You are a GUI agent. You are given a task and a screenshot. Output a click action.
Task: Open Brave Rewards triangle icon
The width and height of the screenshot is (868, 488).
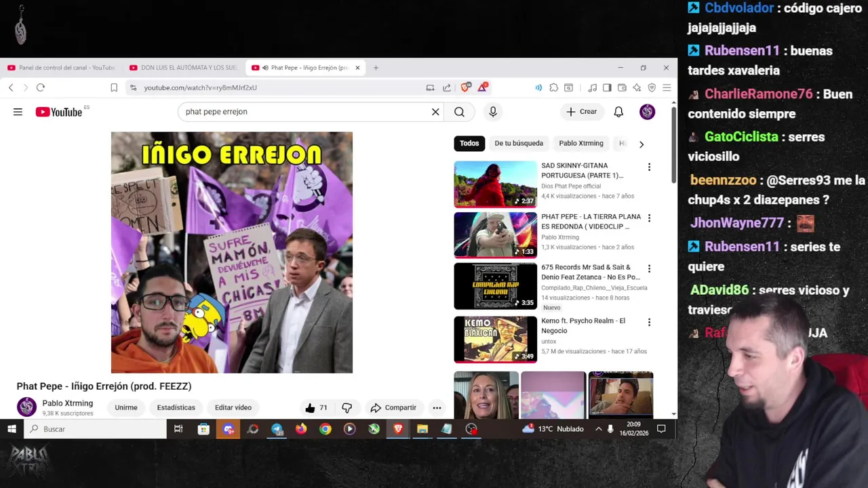pos(482,87)
